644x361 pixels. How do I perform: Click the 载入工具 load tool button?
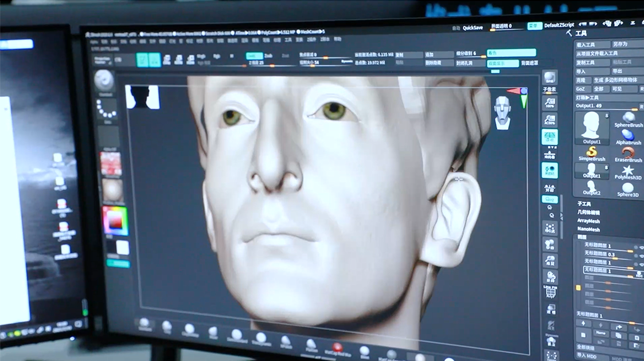(x=592, y=45)
